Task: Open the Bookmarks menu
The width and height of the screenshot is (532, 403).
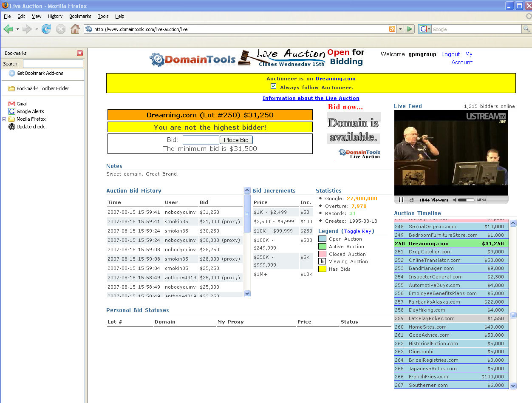Action: 80,16
